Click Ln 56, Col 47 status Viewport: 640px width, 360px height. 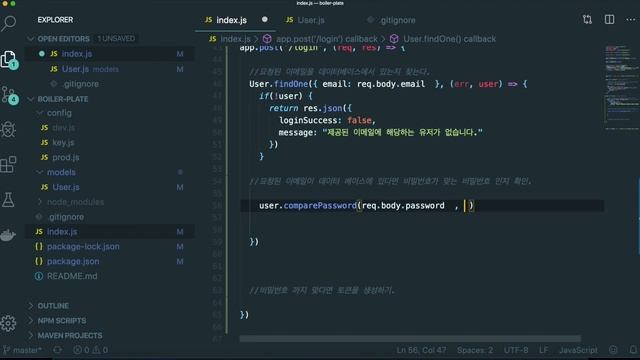point(421,350)
